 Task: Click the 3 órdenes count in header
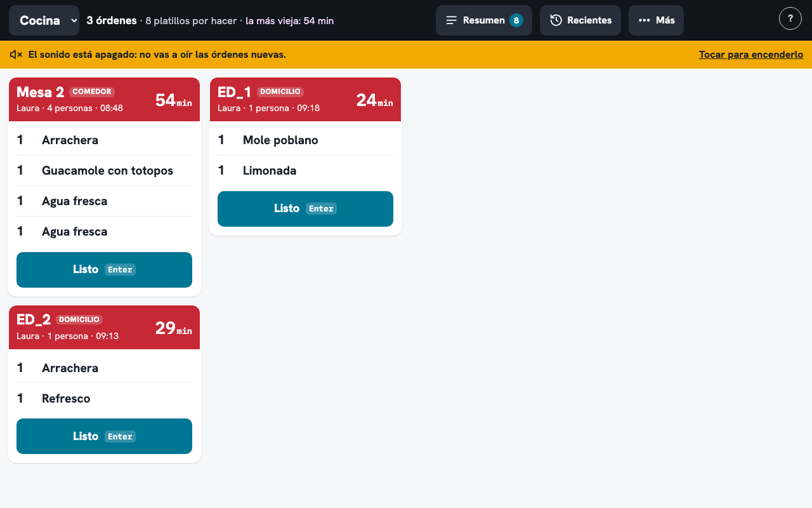(x=112, y=20)
